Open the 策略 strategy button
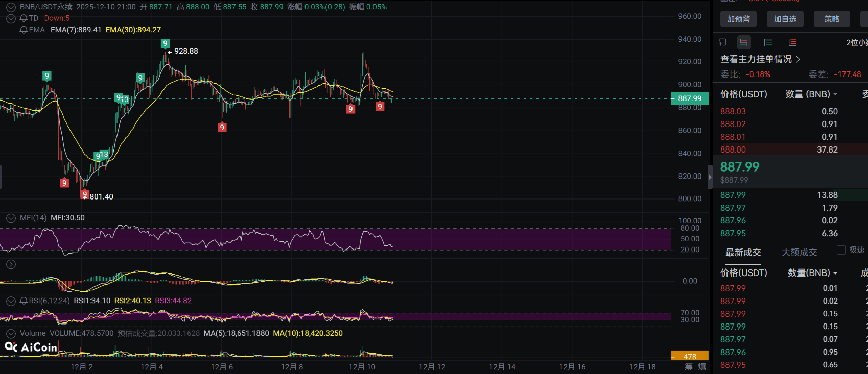This screenshot has width=868, height=374. click(x=832, y=19)
